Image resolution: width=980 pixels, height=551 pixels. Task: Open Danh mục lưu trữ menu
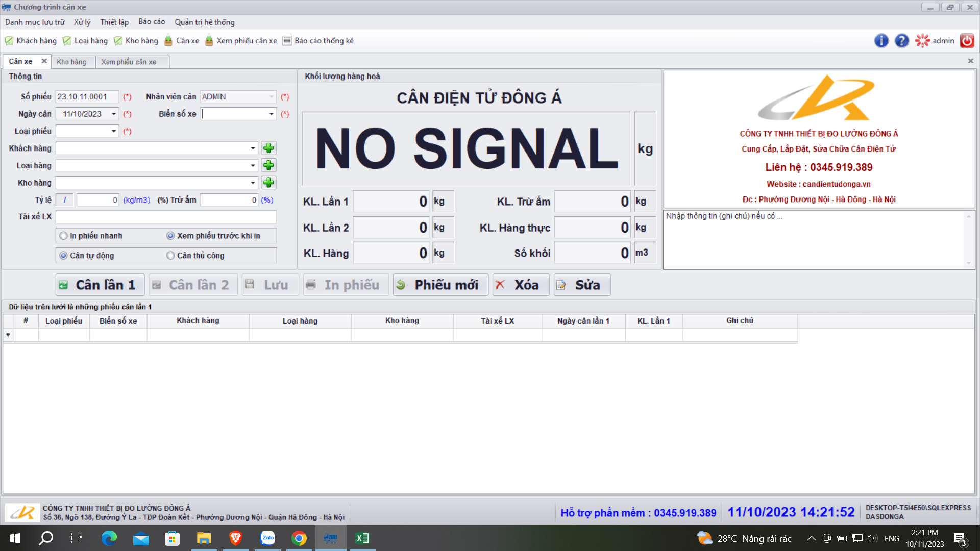tap(35, 22)
